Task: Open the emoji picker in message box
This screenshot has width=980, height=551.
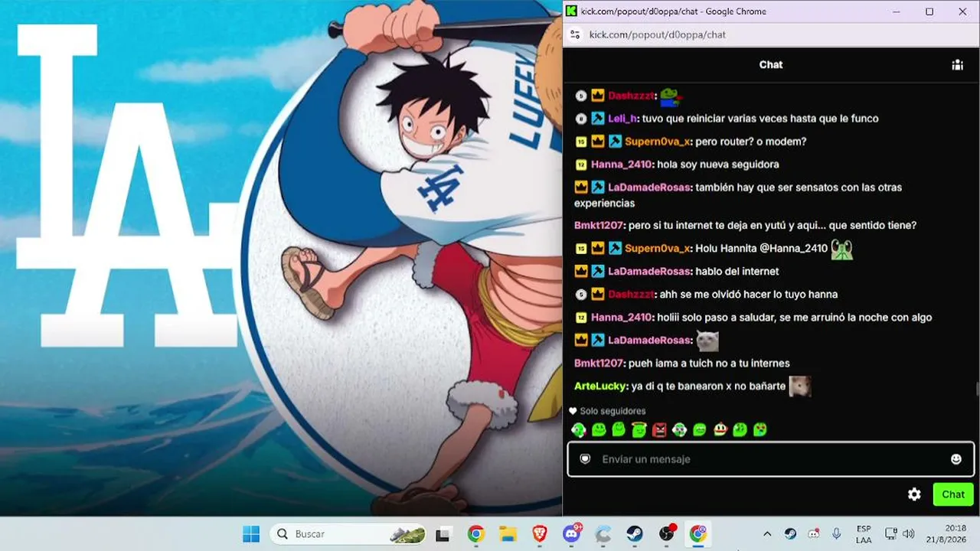Action: point(956,459)
